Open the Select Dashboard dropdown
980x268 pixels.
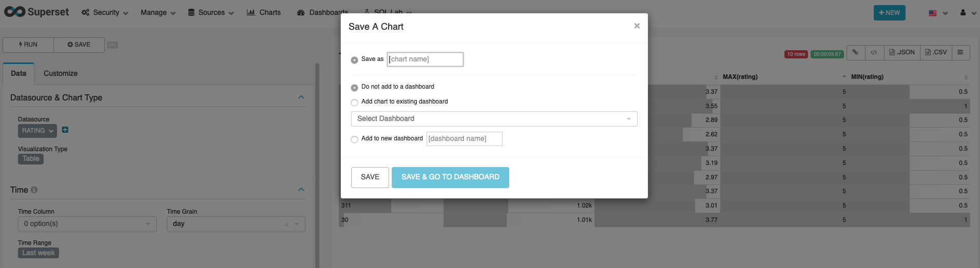click(494, 119)
